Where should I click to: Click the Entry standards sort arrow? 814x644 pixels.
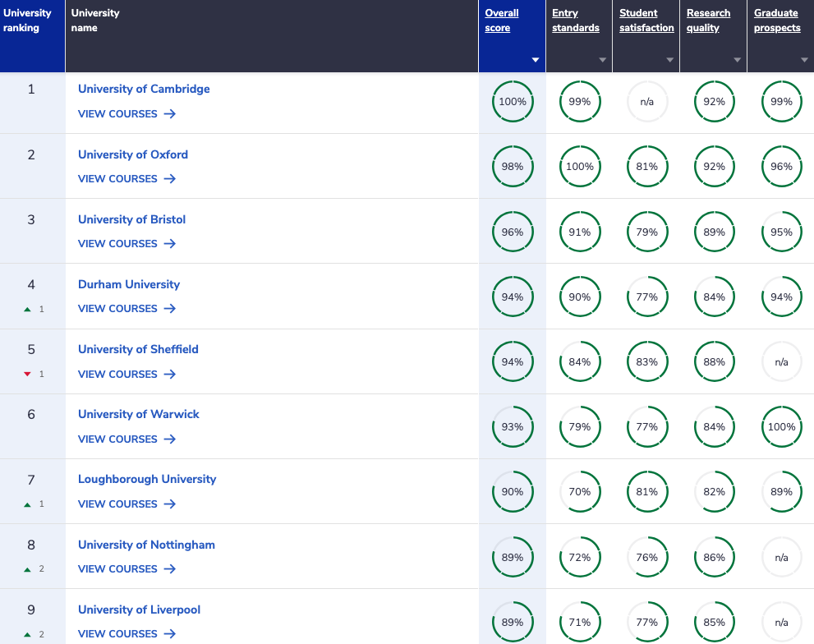pos(602,60)
